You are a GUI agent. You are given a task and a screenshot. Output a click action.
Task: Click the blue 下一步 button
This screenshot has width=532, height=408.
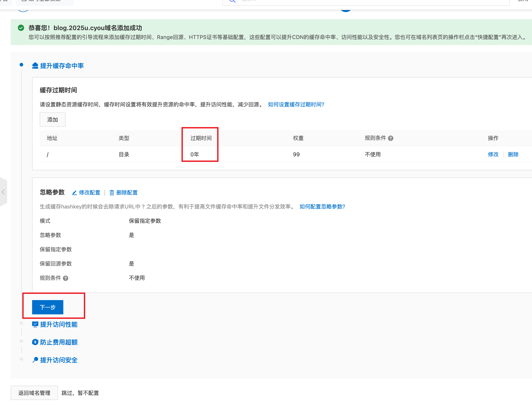click(x=47, y=307)
